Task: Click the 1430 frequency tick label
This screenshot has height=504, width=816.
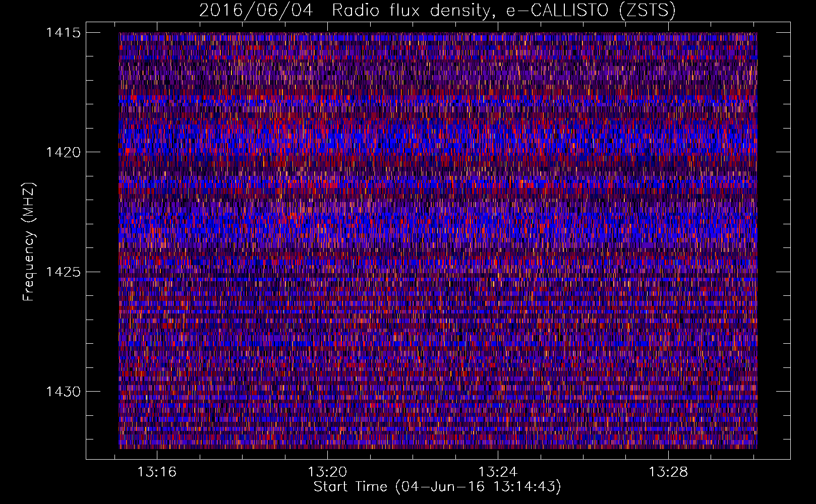Action: (x=63, y=392)
